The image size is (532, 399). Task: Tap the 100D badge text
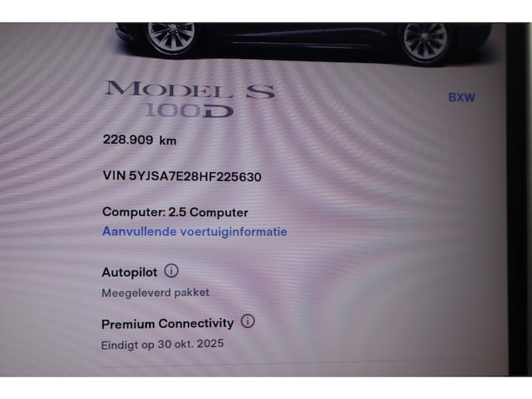(x=189, y=110)
